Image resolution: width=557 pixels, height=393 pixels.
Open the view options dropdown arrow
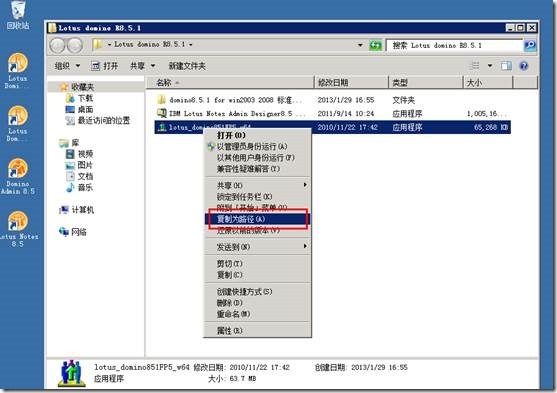[x=490, y=66]
